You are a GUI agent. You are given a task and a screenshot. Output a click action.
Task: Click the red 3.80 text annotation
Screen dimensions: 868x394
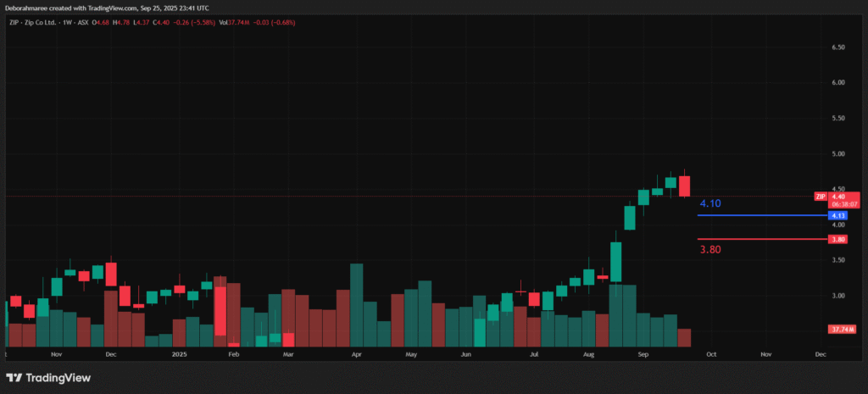[x=709, y=251]
